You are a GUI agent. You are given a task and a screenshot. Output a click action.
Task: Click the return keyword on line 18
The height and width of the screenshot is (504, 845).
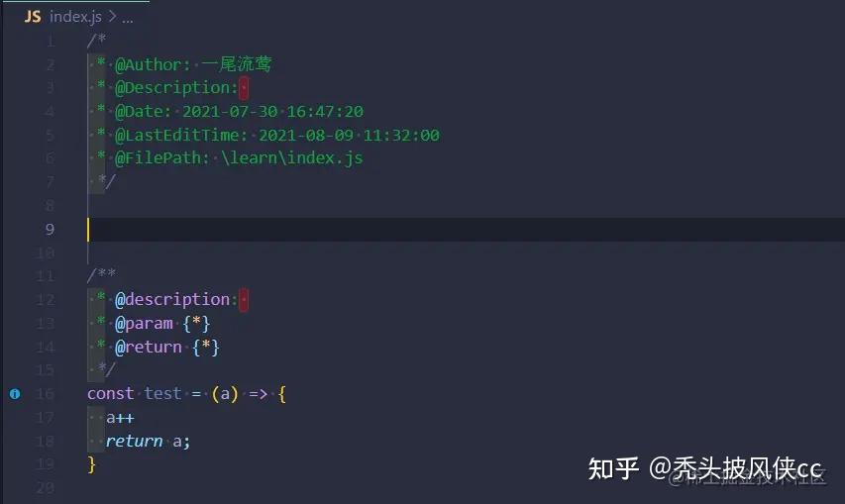pyautogui.click(x=134, y=442)
